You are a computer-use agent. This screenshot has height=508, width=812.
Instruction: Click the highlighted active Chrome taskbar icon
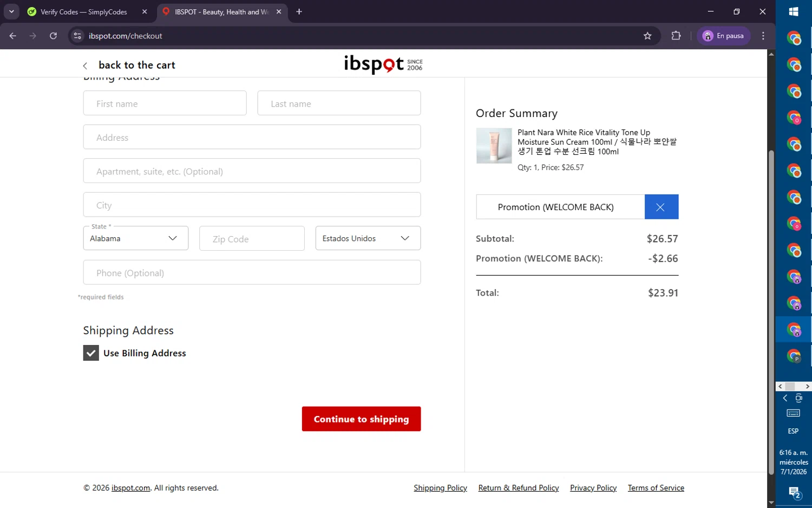[x=794, y=329]
